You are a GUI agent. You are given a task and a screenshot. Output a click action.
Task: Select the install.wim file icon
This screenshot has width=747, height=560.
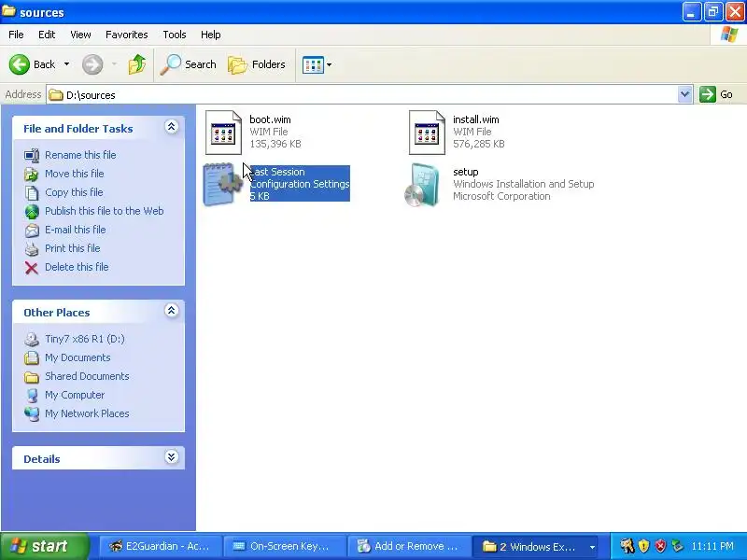tap(427, 133)
